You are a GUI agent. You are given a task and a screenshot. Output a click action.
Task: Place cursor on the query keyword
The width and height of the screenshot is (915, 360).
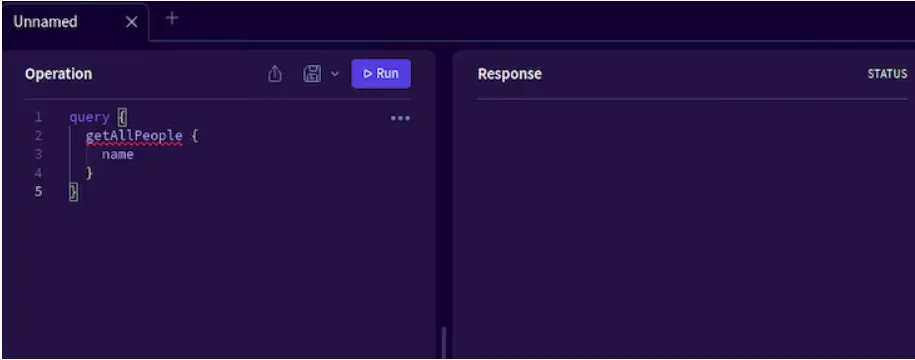(x=89, y=117)
